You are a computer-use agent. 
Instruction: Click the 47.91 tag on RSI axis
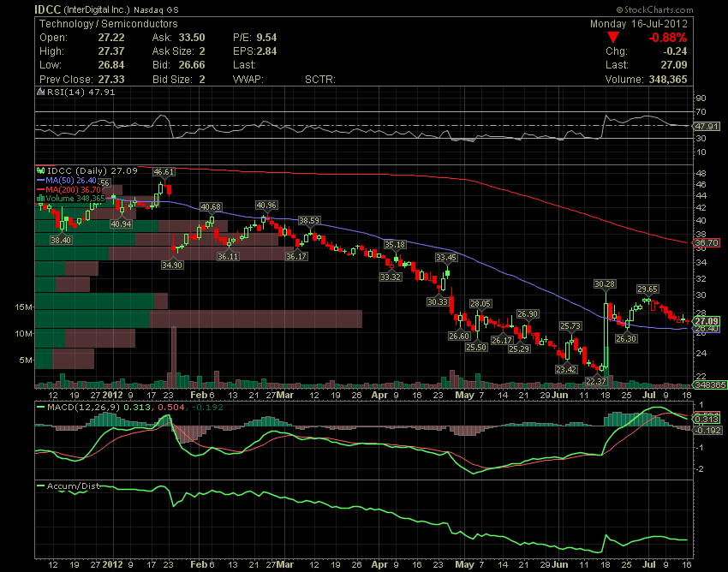(x=707, y=126)
